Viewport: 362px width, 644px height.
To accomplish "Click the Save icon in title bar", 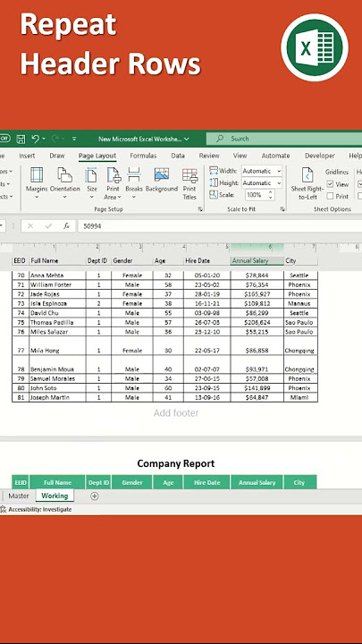I will [21, 139].
